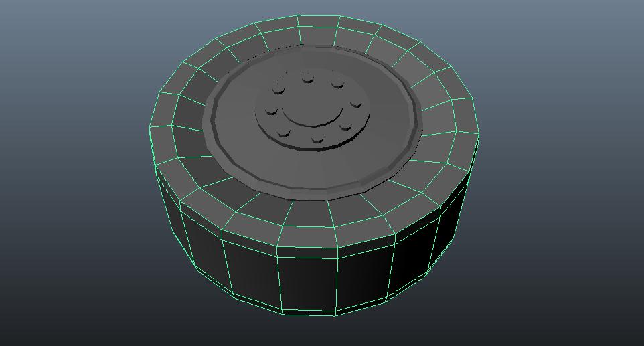Click the leftmost bolt on the hub
Screen dimensions: 644x346
tap(271, 111)
